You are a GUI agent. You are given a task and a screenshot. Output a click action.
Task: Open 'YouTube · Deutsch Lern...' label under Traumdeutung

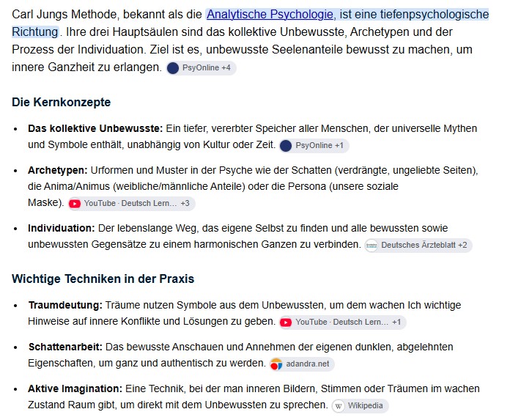coord(342,322)
